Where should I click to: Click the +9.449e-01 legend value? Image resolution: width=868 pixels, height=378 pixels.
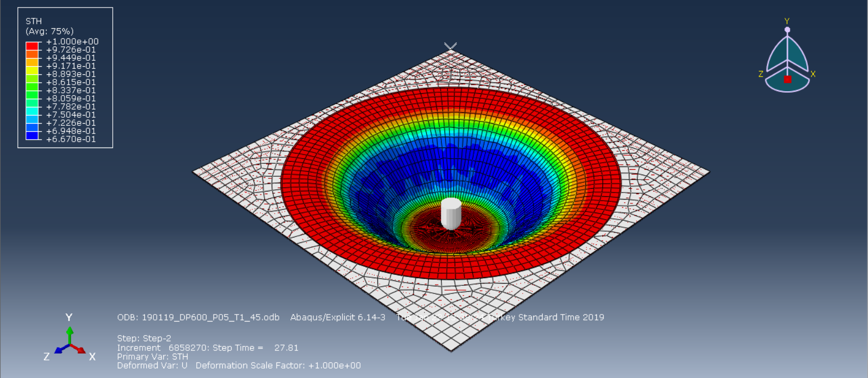pos(71,58)
